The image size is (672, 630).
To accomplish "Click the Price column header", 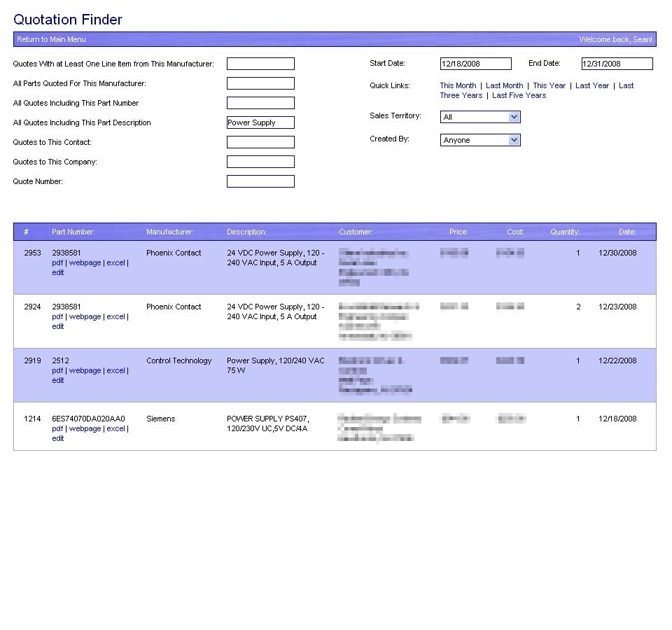I will [x=458, y=232].
